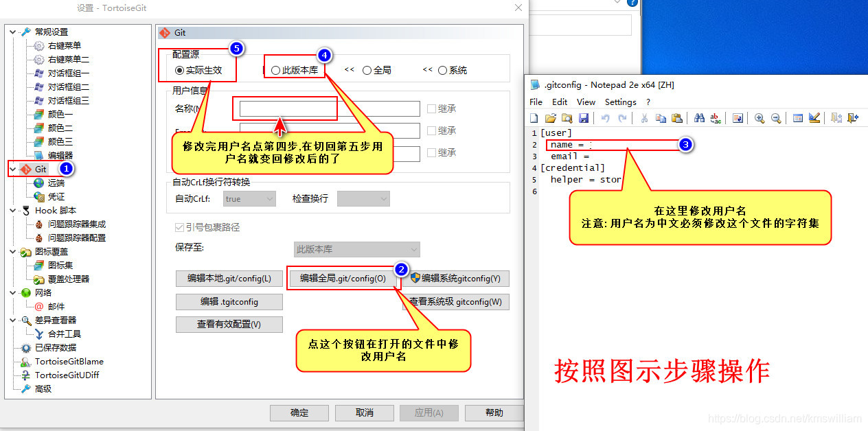Click 编辑全局.git/config(O) button
The height and width of the screenshot is (431, 868).
pyautogui.click(x=343, y=278)
